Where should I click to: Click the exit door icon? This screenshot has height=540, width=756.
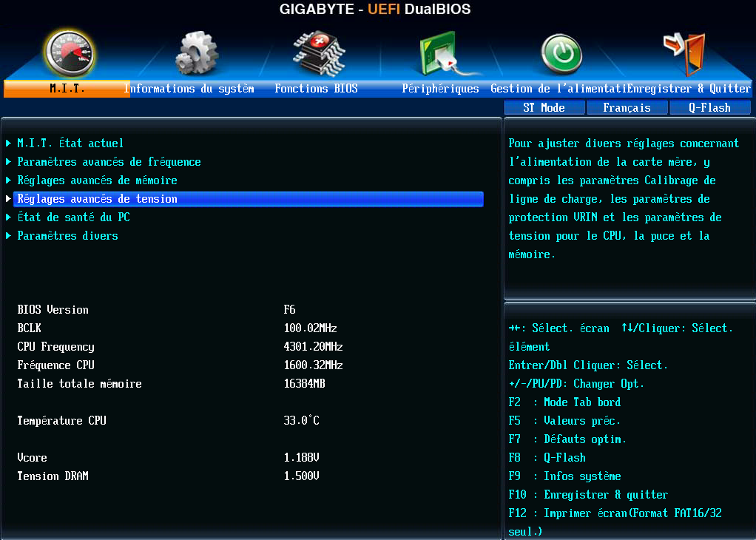(x=685, y=54)
